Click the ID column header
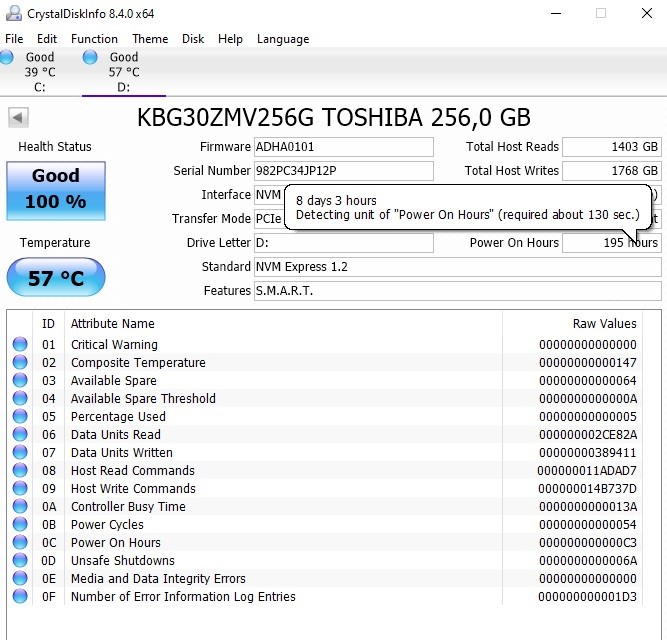 (48, 324)
